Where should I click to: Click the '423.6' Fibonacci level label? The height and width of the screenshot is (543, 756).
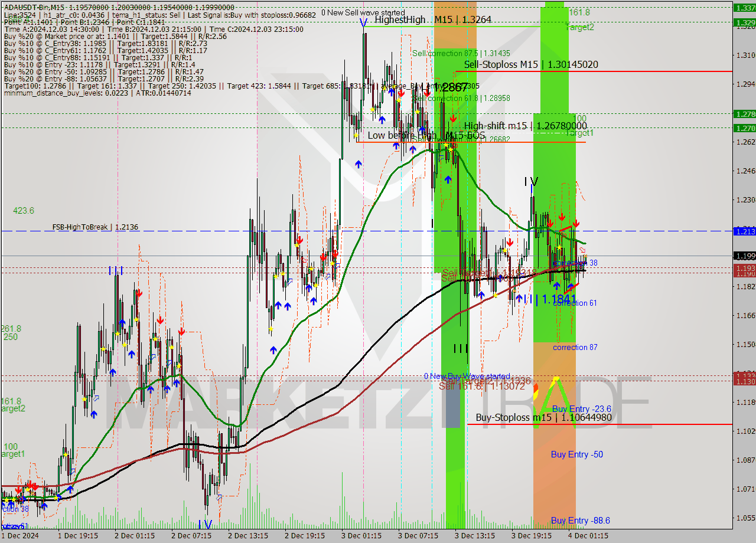click(24, 211)
